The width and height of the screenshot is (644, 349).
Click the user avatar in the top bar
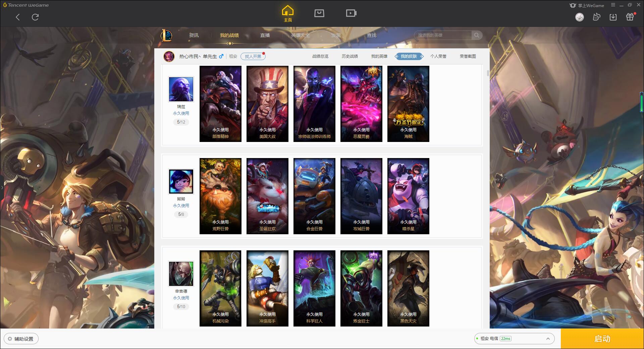pos(580,17)
